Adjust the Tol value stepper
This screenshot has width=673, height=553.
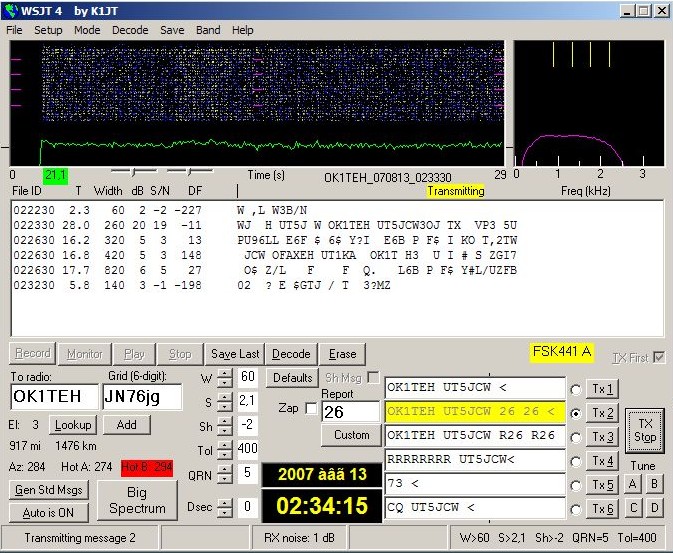(x=225, y=450)
